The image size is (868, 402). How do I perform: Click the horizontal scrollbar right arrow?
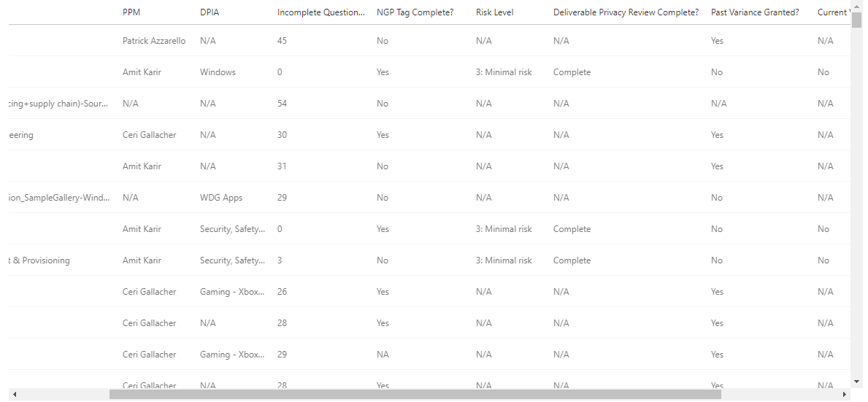pyautogui.click(x=845, y=394)
